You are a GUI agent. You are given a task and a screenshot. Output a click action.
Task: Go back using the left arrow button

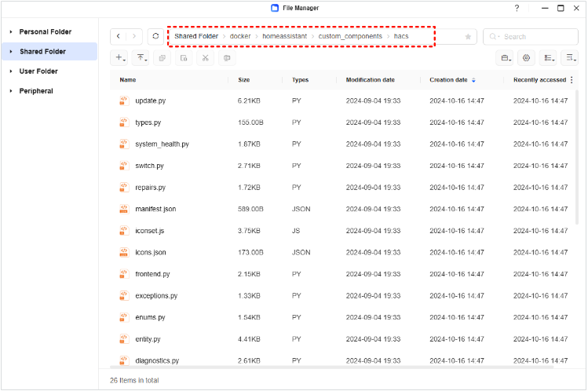pyautogui.click(x=118, y=36)
